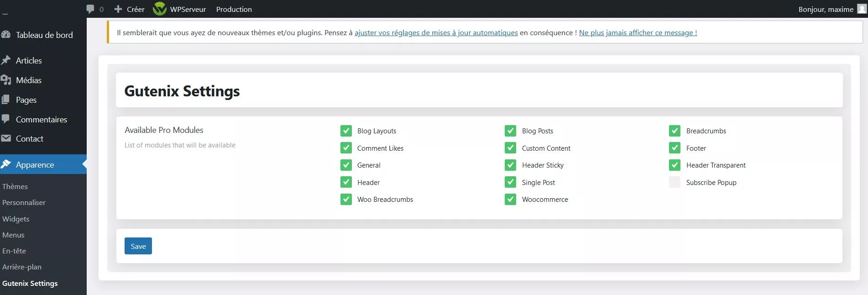868x295 pixels.
Task: Open Arrière-plan submenu item
Action: pos(22,267)
